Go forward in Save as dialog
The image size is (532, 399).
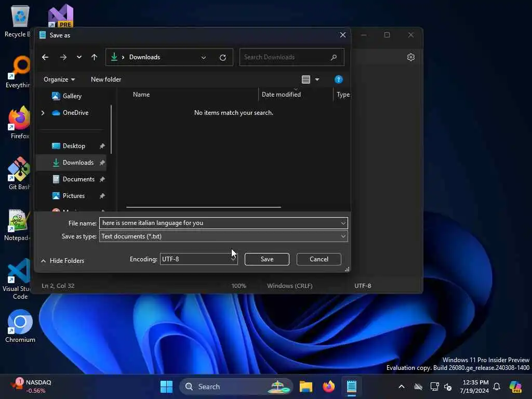63,57
